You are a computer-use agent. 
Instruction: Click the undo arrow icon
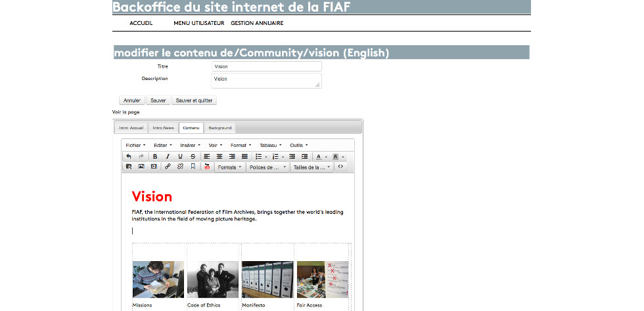129,157
